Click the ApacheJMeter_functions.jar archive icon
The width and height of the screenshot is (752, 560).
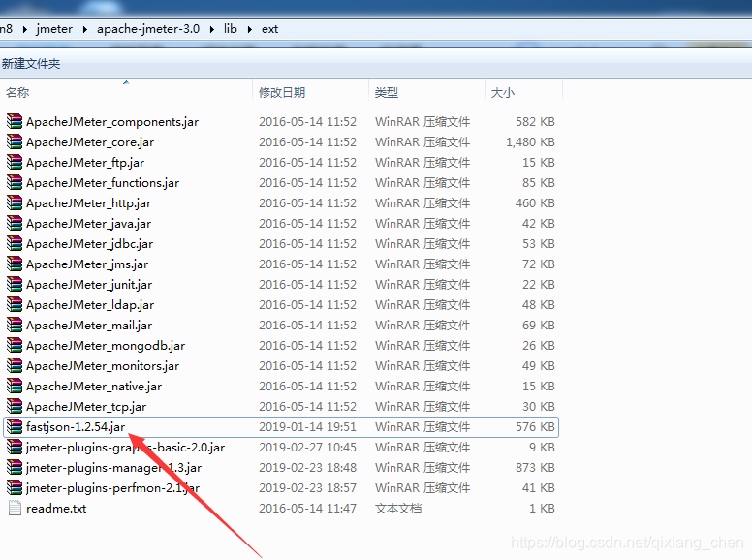[x=15, y=183]
